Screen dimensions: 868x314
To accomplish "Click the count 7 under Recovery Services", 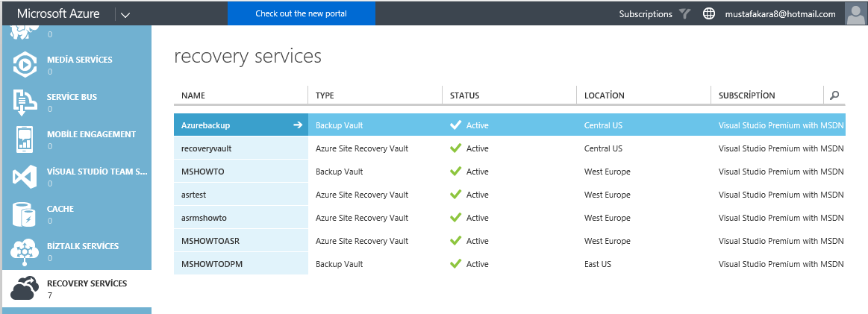I will 50,295.
